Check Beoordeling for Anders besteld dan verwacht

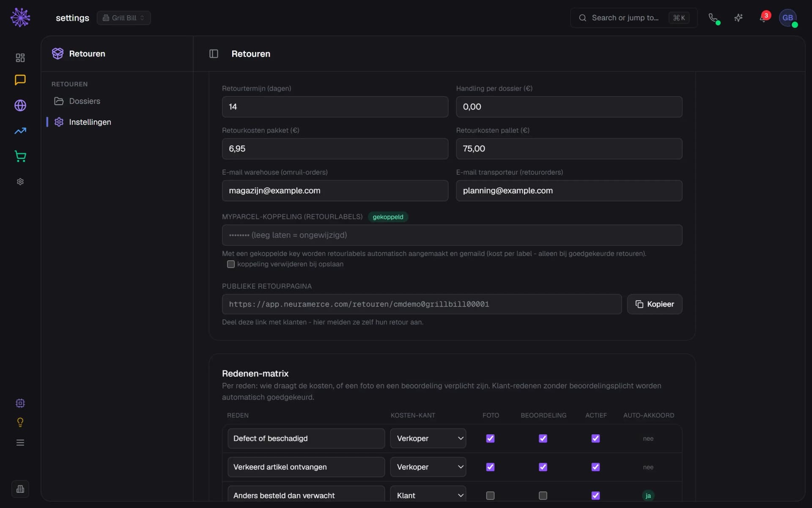click(543, 496)
